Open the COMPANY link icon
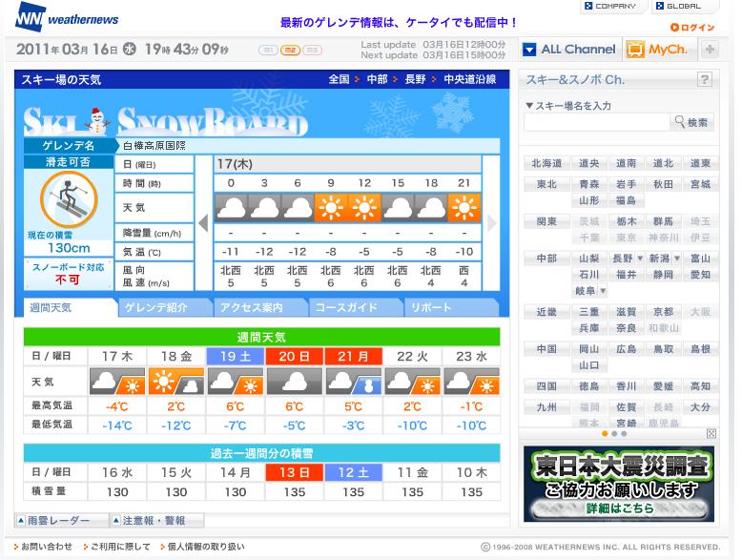 click(588, 6)
